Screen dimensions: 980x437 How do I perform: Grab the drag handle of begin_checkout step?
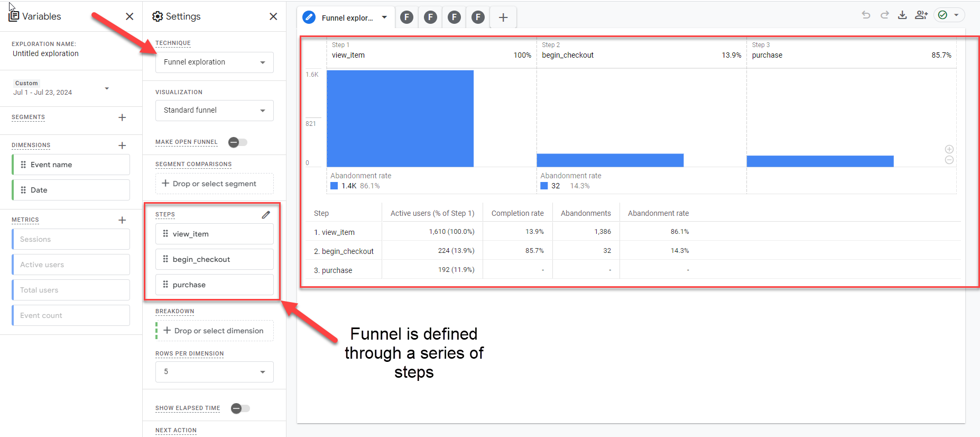click(x=165, y=259)
